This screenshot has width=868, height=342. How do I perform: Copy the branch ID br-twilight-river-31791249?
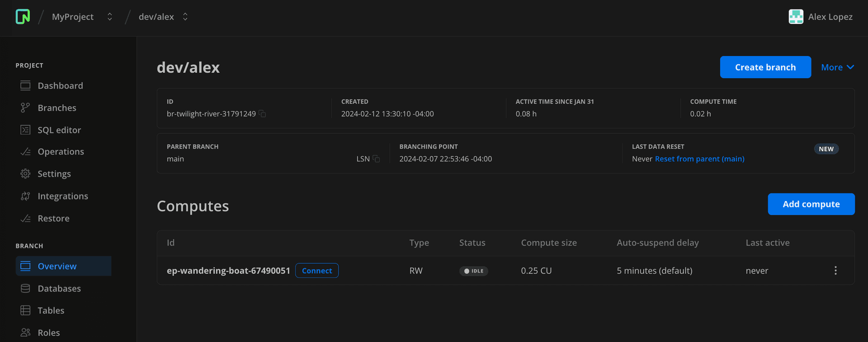click(x=263, y=114)
